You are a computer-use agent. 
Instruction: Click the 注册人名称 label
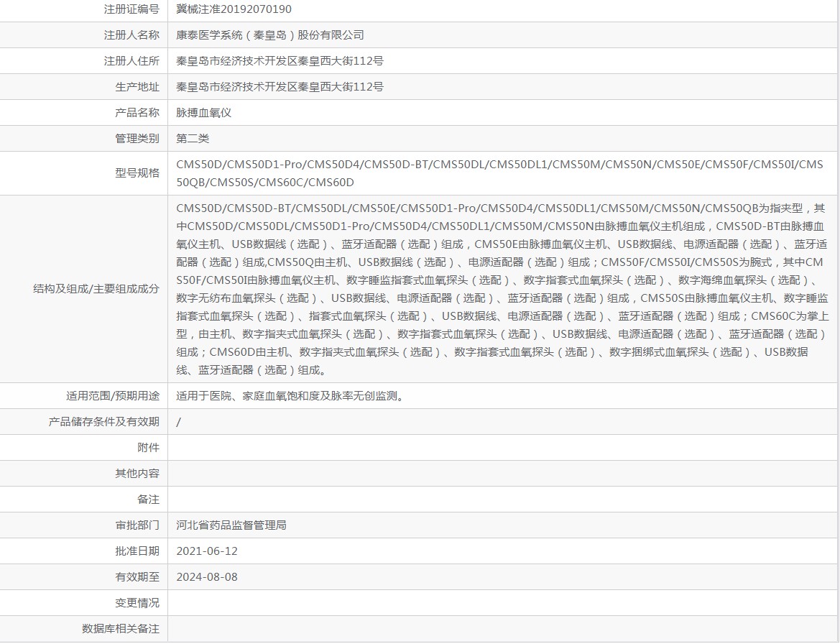click(x=131, y=34)
